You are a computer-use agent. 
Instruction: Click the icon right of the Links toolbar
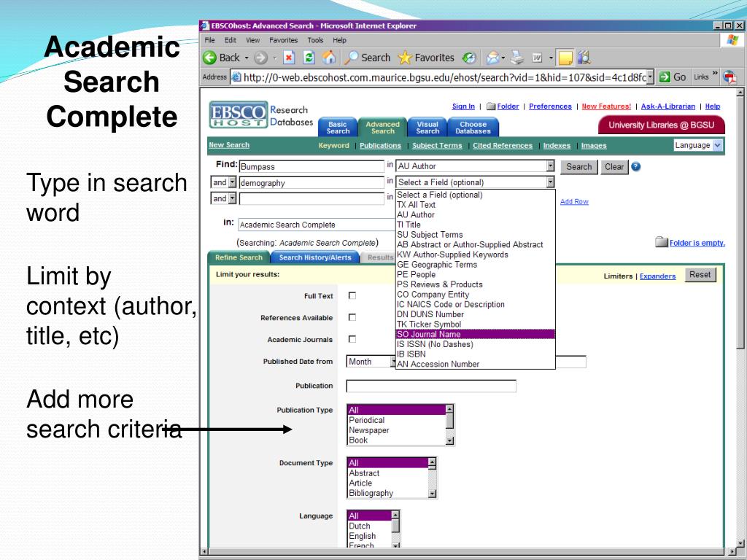point(729,77)
